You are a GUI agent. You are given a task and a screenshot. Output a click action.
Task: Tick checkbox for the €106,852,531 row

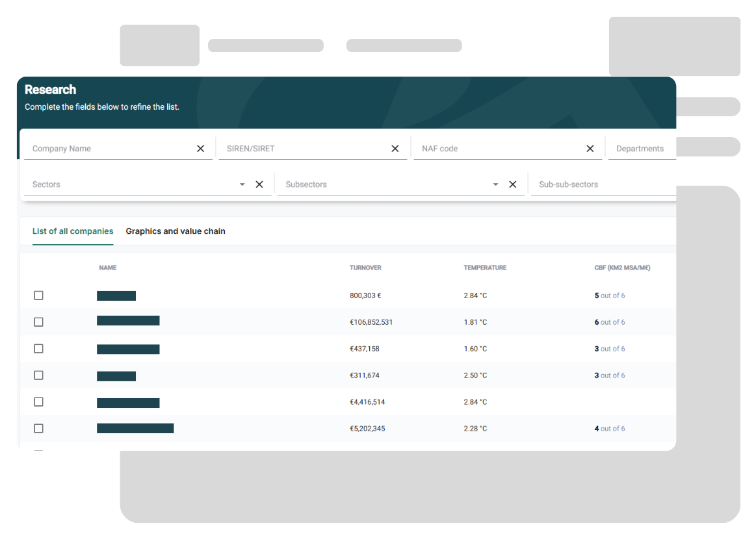[38, 322]
